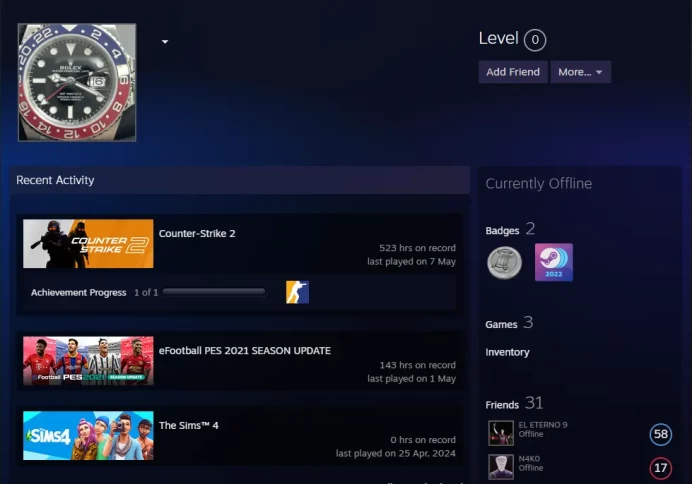Open the Counter-Strike 2 game banner
This screenshot has width=692, height=484.
(88, 244)
